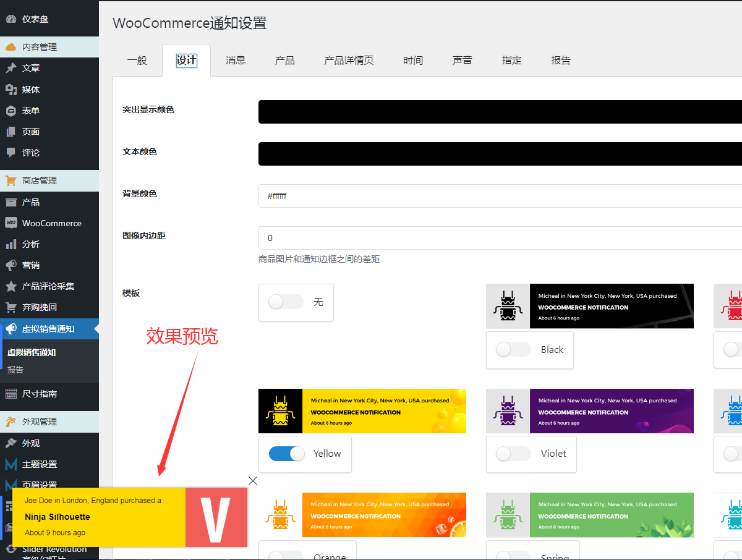Open the 指定 tab
Viewport: 742px width, 560px height.
(x=512, y=60)
